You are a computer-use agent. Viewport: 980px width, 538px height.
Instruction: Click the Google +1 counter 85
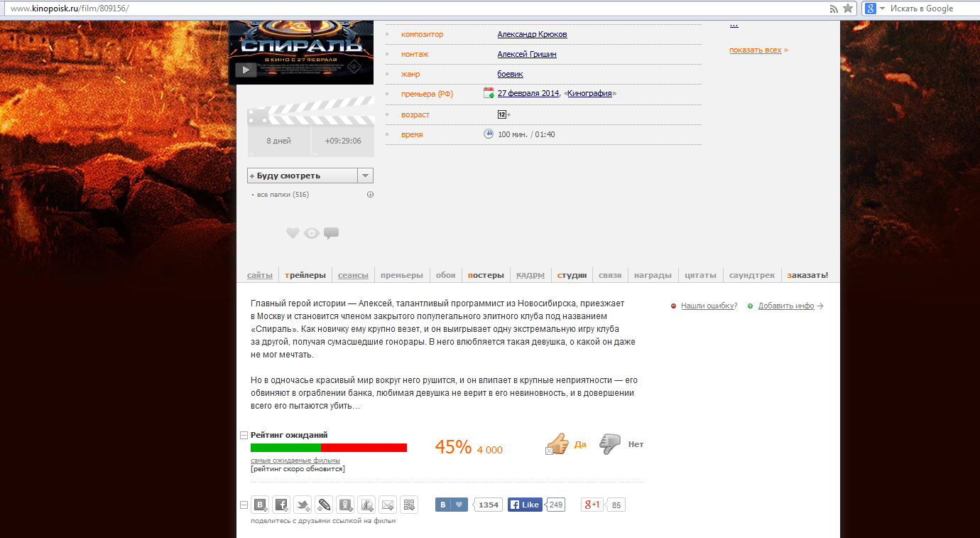pos(616,505)
